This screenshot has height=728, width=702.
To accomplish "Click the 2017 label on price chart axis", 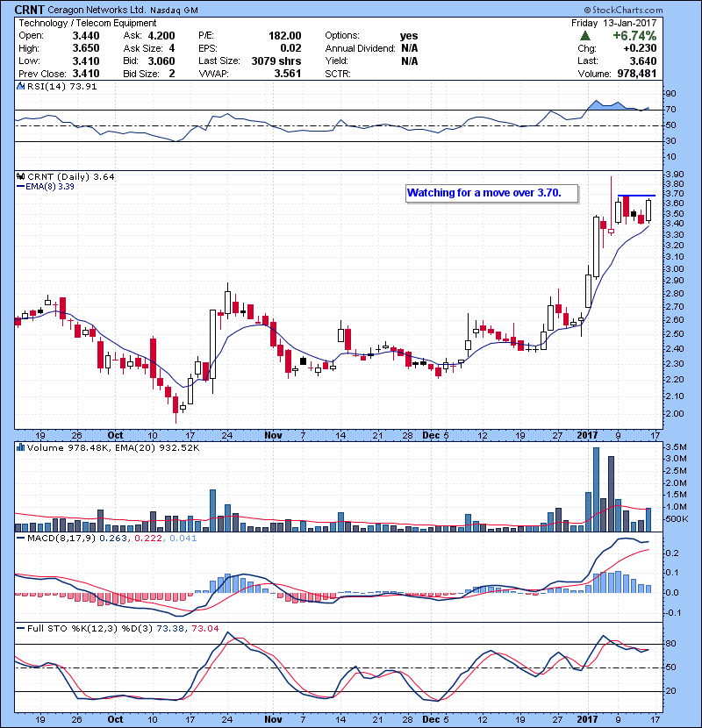I will pos(587,435).
